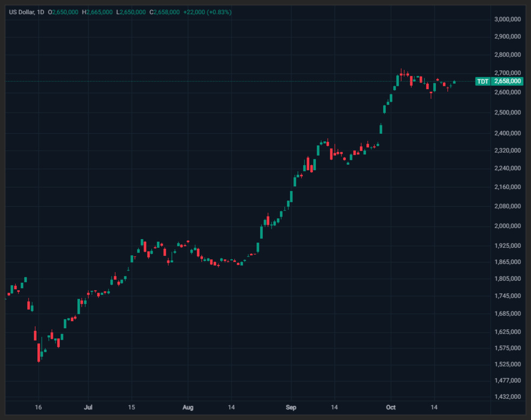Click the lowest red candle near June 16
This screenshot has height=420, width=531.
[39, 353]
